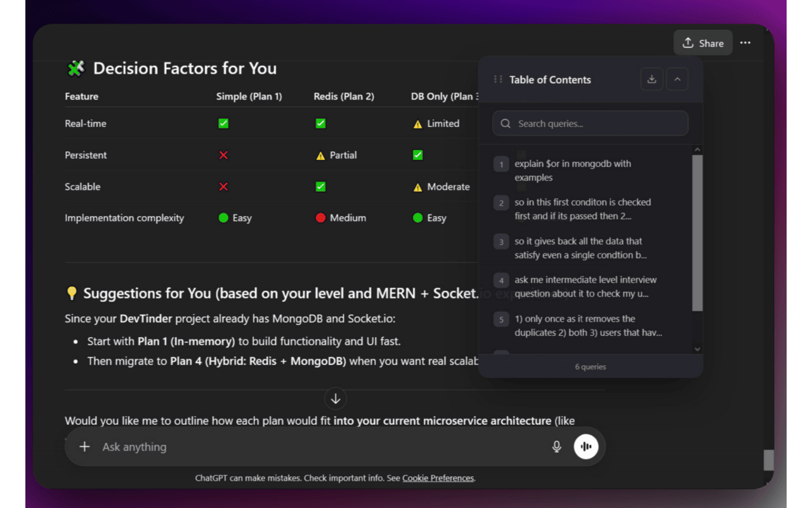Open the three-dot more options menu
This screenshot has height=508, width=812.
pos(745,43)
